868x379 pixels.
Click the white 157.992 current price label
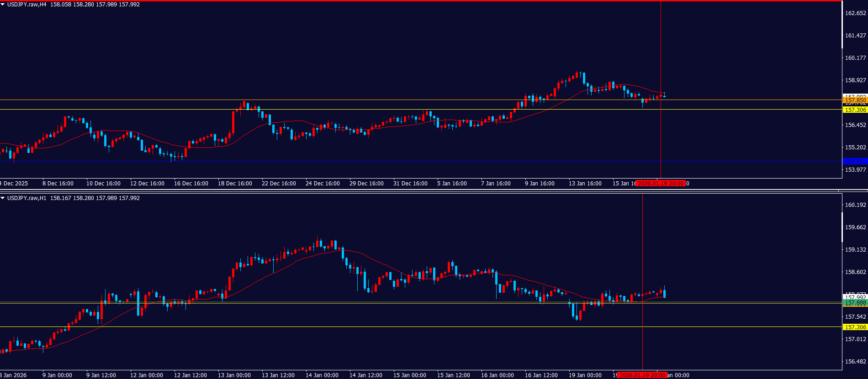[x=855, y=297]
